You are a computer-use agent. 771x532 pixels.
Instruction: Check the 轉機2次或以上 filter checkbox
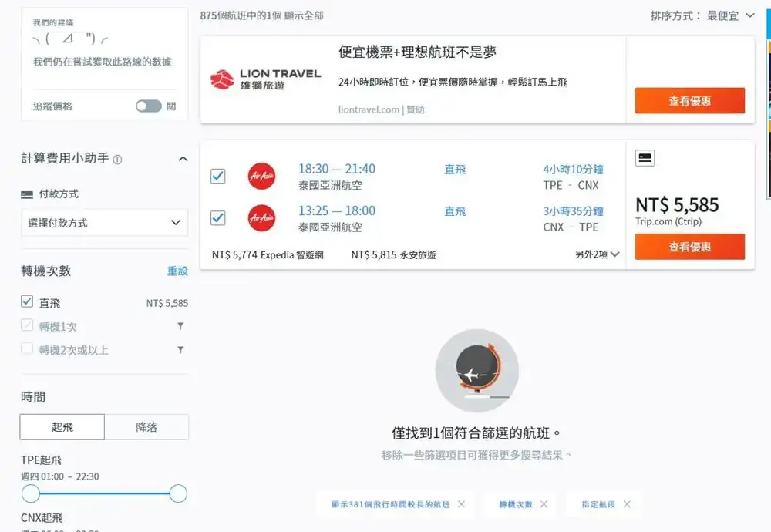(x=27, y=348)
